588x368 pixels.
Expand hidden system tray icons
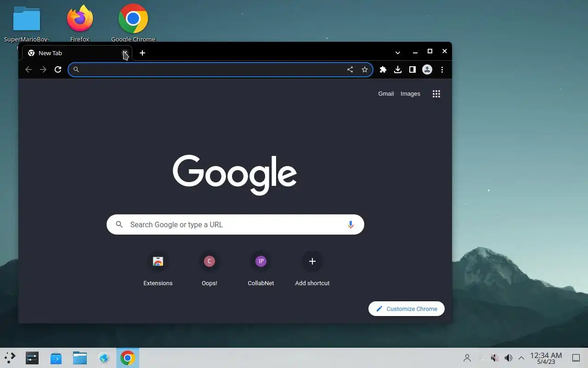coord(521,358)
